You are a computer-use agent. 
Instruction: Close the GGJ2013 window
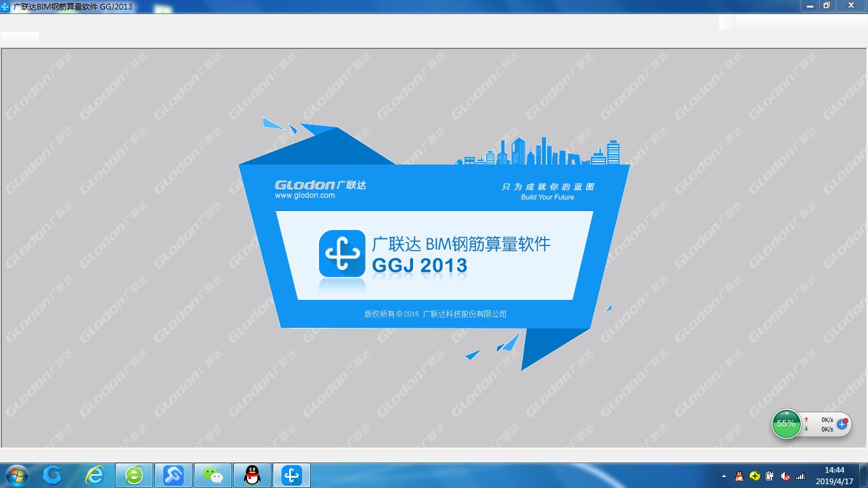pyautogui.click(x=851, y=6)
